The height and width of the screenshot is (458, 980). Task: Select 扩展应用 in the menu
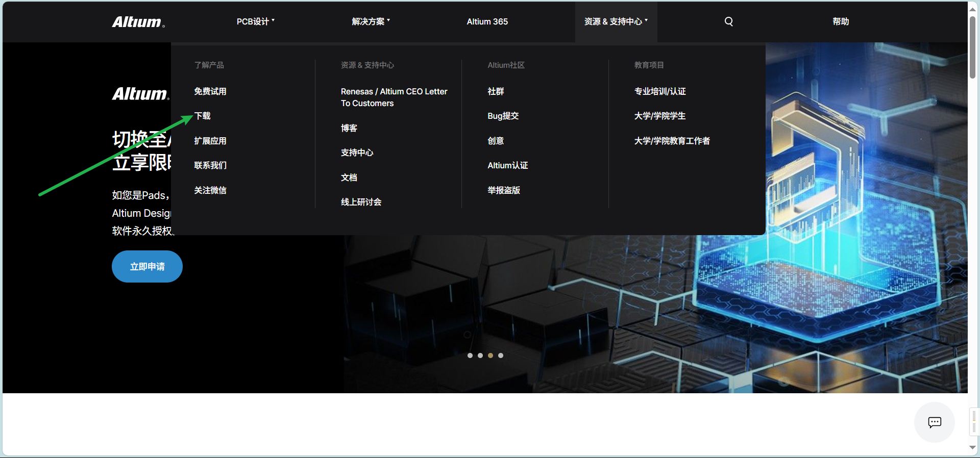(210, 141)
